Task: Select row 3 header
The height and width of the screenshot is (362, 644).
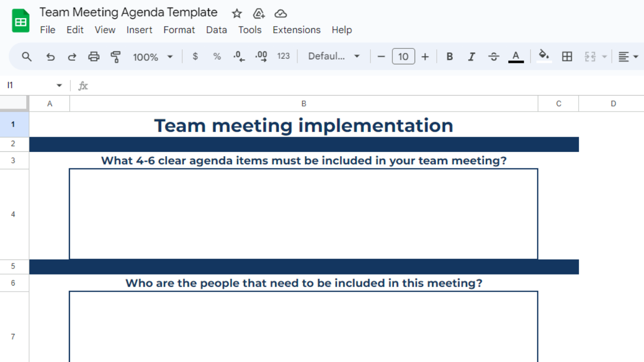Action: [14, 160]
